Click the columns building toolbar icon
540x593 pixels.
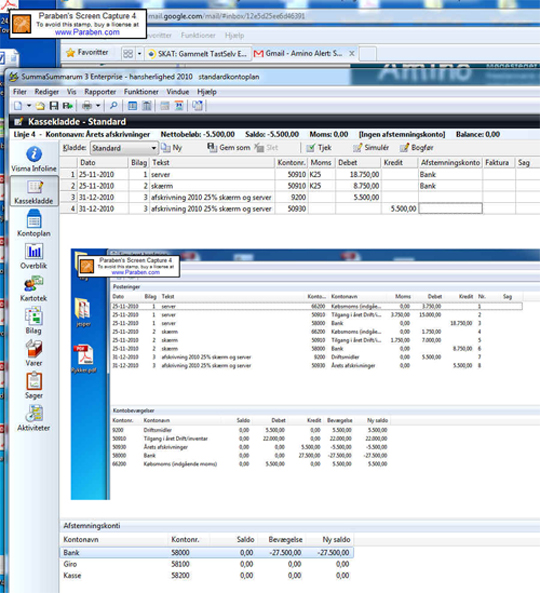point(146,106)
